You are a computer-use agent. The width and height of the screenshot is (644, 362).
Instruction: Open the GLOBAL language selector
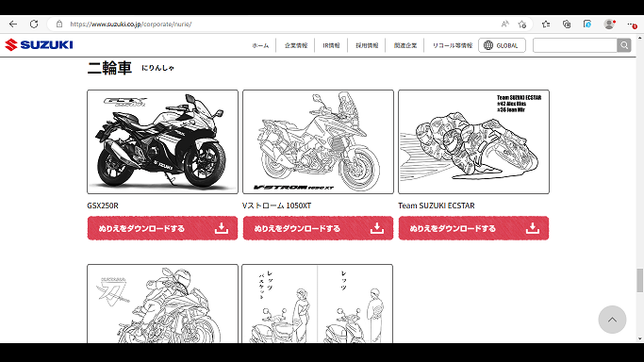point(502,45)
